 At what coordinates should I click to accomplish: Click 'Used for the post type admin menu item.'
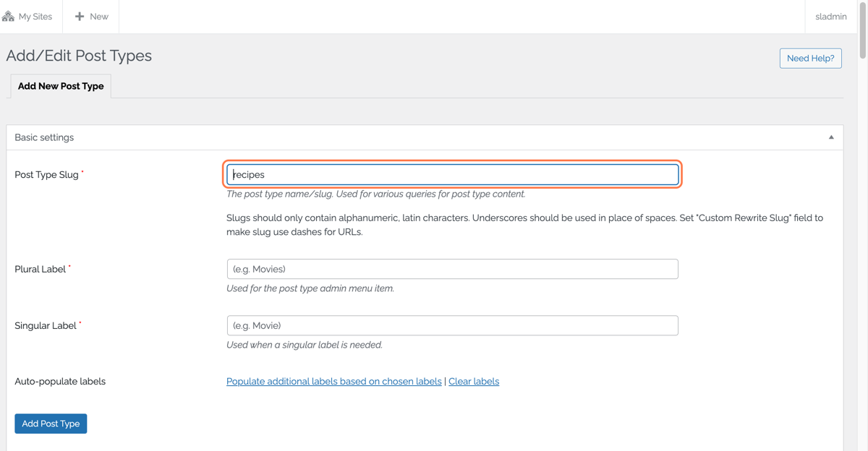(310, 288)
